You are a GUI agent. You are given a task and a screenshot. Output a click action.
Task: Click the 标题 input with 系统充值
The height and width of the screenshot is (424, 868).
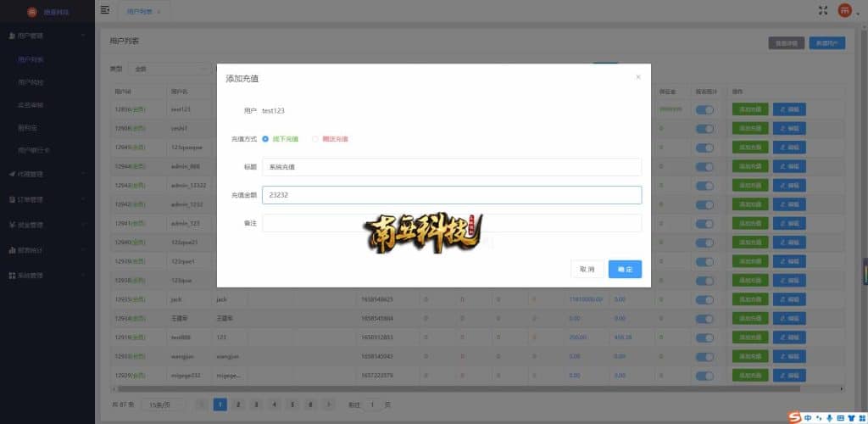(452, 166)
